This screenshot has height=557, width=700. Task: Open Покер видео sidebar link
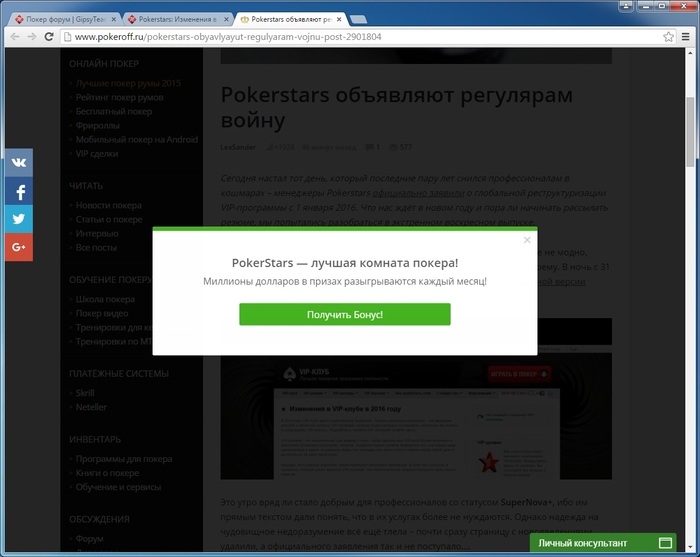[x=102, y=313]
